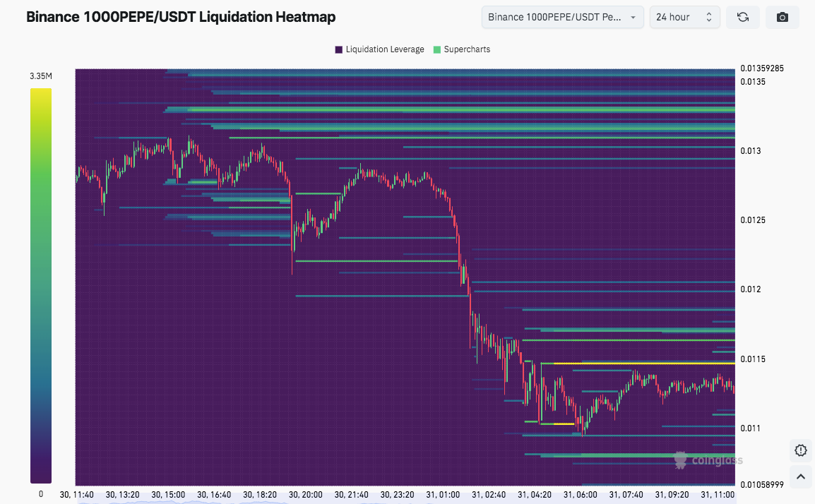The height and width of the screenshot is (504, 815).
Task: Click the 0.01359285 price axis label
Action: tap(762, 68)
